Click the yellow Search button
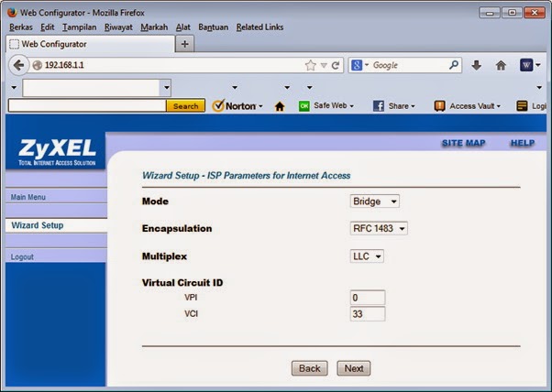552x392 pixels. (x=185, y=106)
